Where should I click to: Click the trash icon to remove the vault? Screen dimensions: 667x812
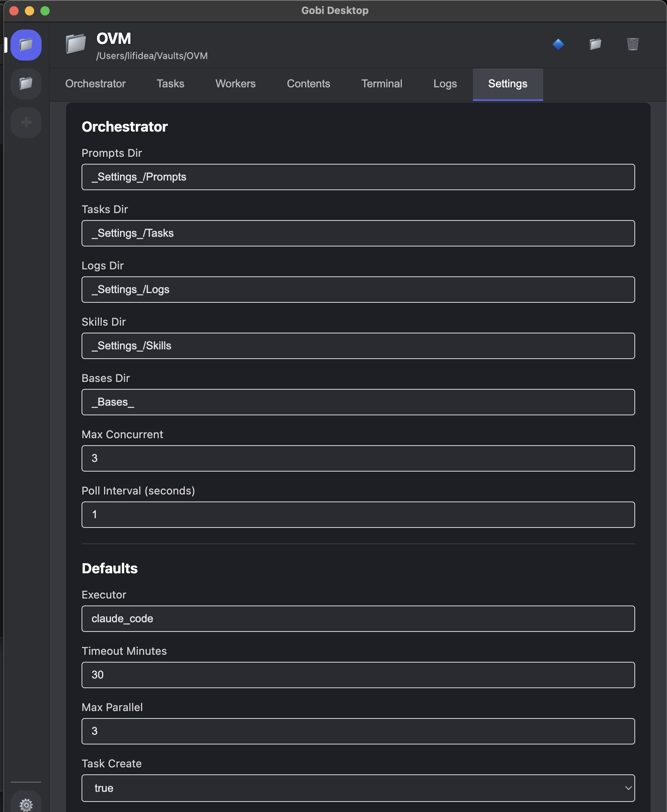tap(632, 45)
